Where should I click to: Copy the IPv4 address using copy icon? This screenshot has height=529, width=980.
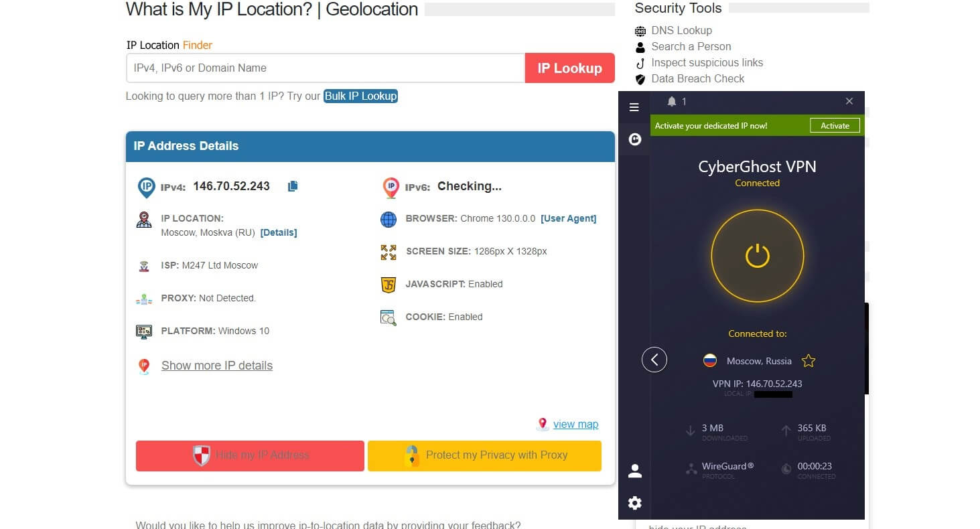point(292,186)
